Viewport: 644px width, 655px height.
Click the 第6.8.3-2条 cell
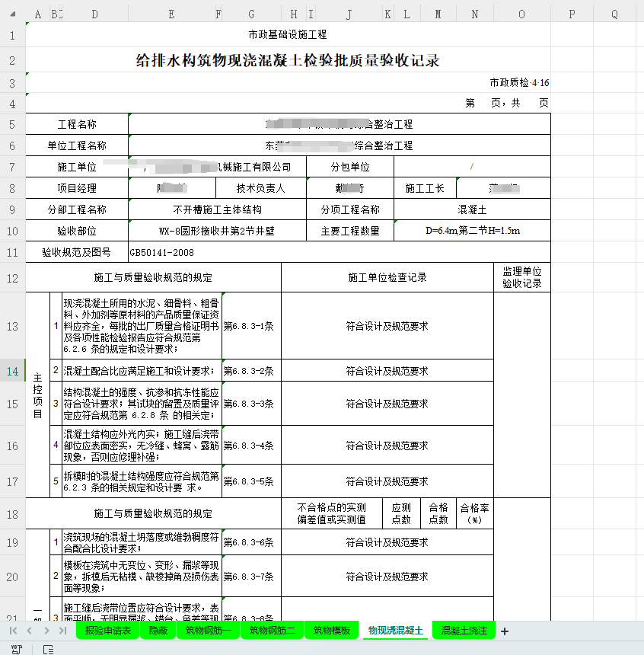click(251, 370)
